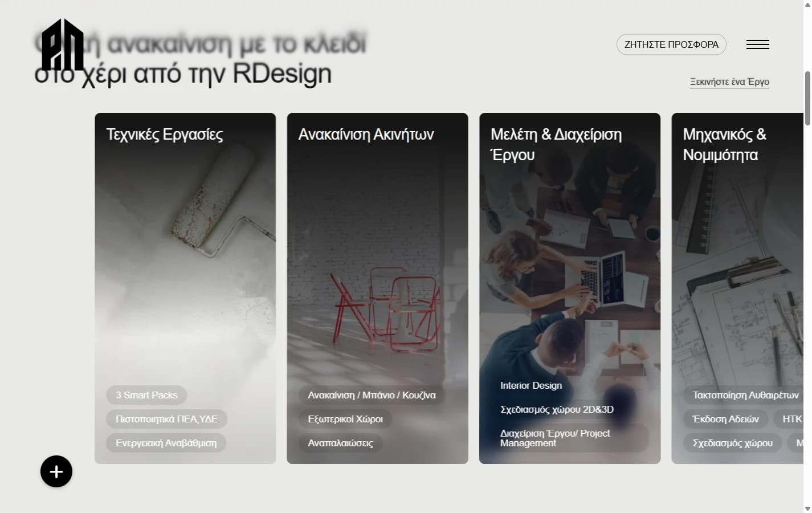The image size is (812, 513).
Task: Click the black plus floating button
Action: point(56,471)
